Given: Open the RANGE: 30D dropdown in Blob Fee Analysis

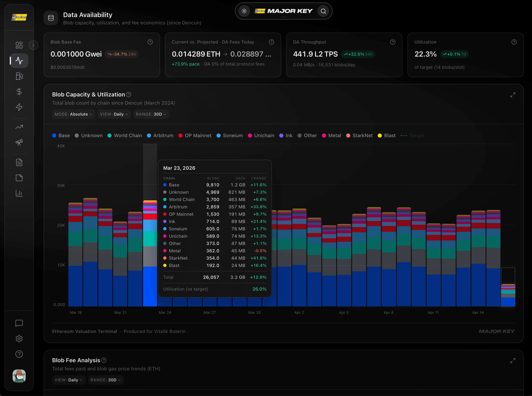Looking at the screenshot, I should [106, 380].
